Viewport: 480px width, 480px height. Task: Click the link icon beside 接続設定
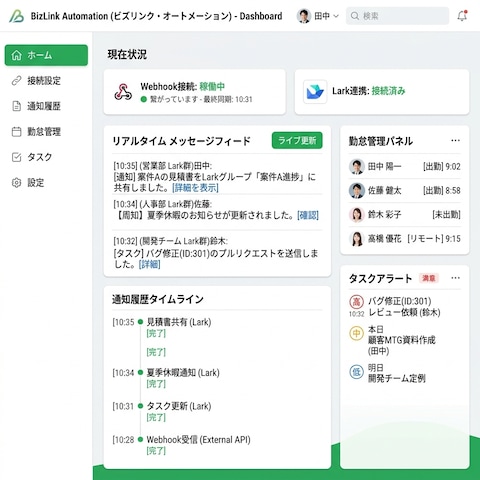17,81
